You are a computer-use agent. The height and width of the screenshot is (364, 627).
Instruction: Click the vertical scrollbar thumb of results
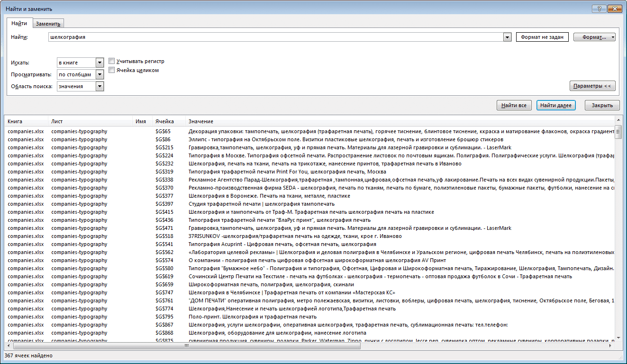point(618,132)
